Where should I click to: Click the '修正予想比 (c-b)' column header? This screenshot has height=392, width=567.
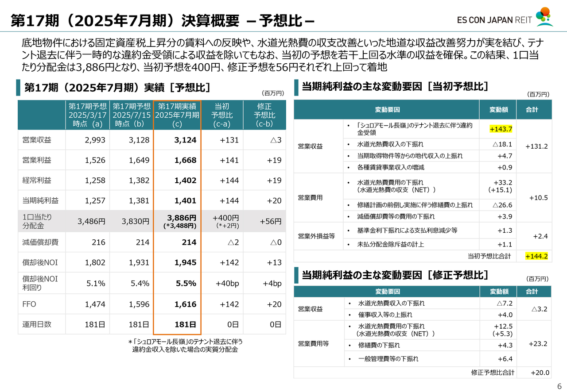tap(264, 115)
